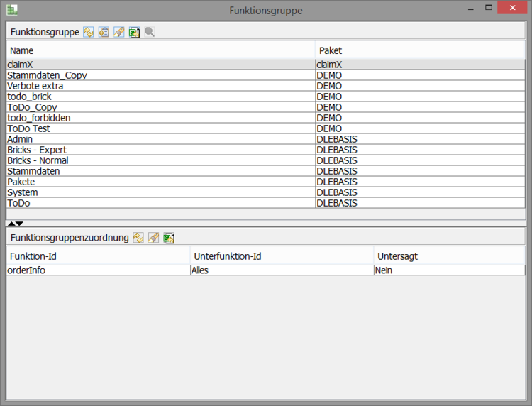This screenshot has width=532, height=406.
Task: Click the Untersagt column header
Action: pos(449,256)
